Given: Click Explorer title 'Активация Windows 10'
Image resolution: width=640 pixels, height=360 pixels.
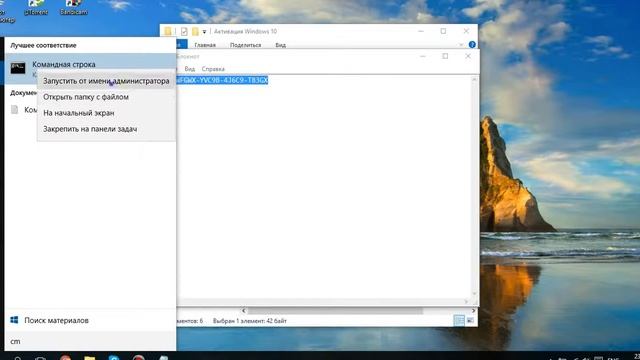Looking at the screenshot, I should pyautogui.click(x=245, y=31).
